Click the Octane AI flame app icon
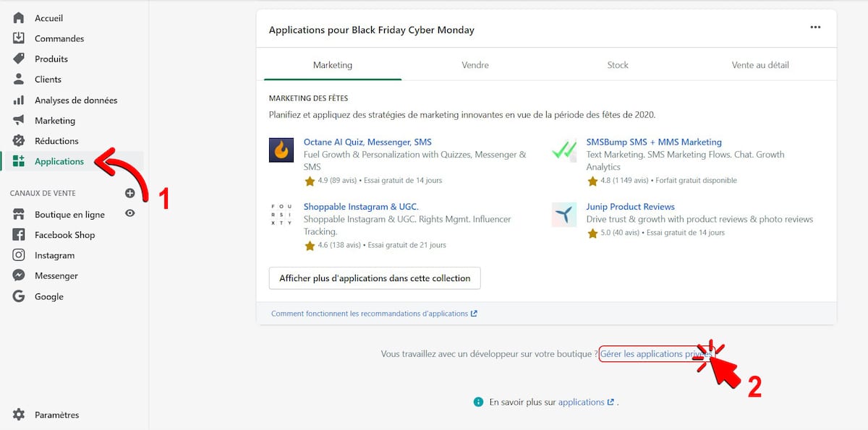 tap(281, 150)
